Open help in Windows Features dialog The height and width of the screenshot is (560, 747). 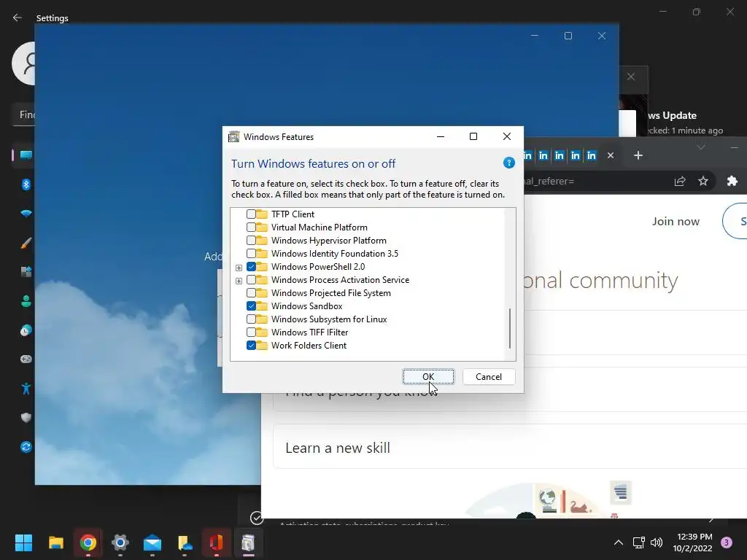508,163
